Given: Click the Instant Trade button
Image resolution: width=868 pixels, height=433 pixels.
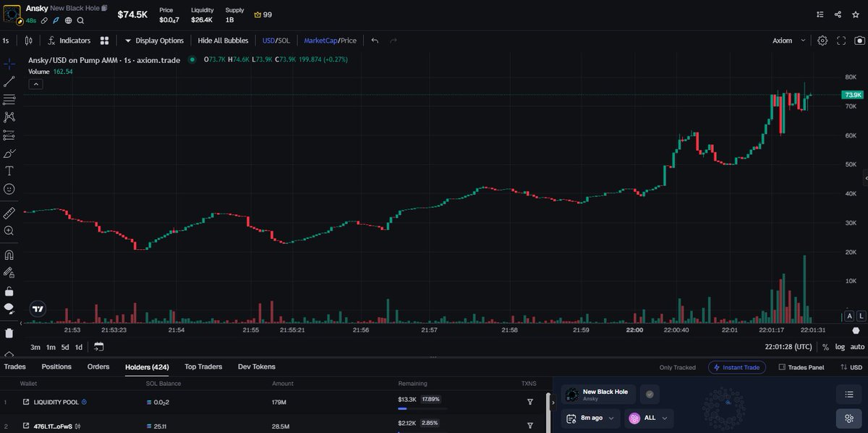Looking at the screenshot, I should tap(736, 367).
